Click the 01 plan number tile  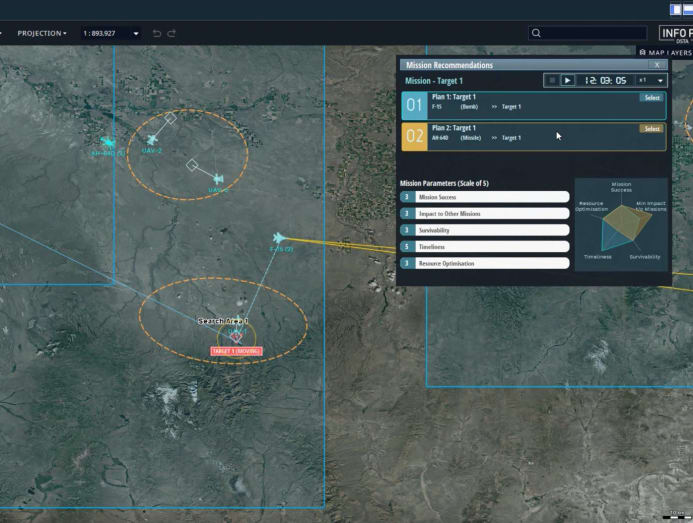414,106
